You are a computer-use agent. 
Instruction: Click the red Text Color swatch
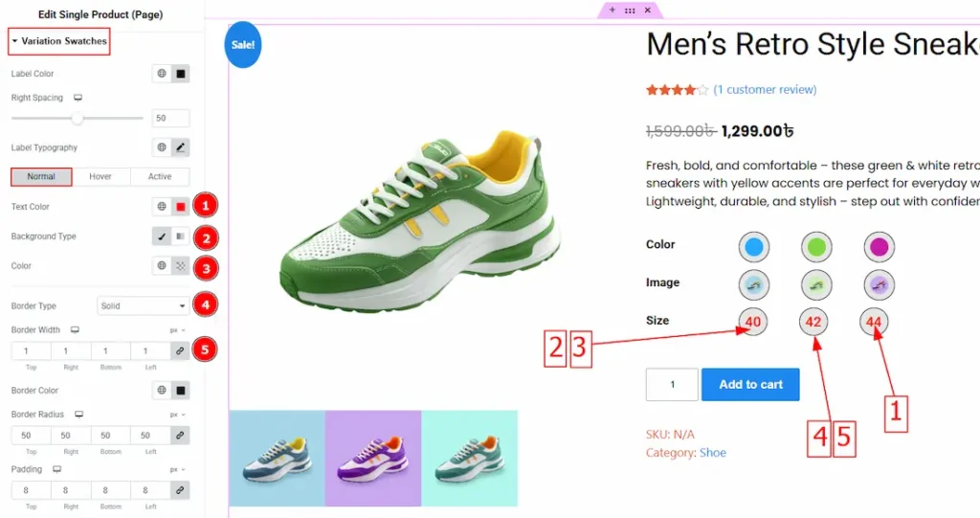point(180,207)
